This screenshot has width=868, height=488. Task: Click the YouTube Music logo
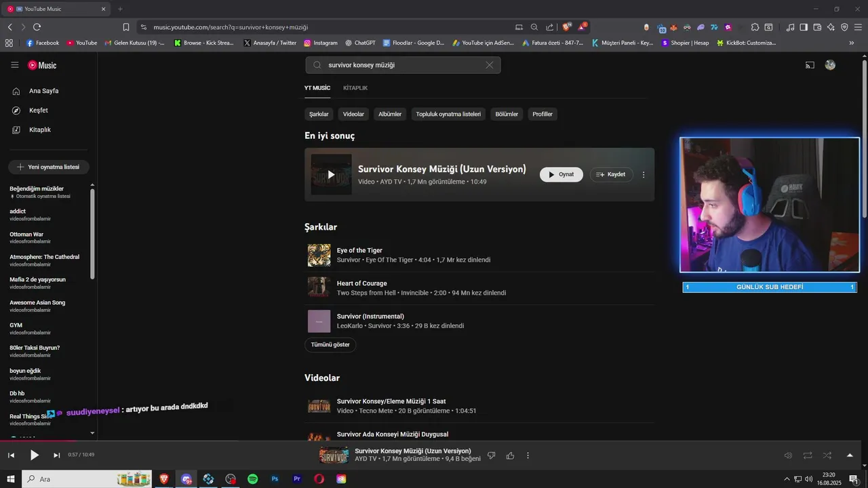(x=42, y=65)
